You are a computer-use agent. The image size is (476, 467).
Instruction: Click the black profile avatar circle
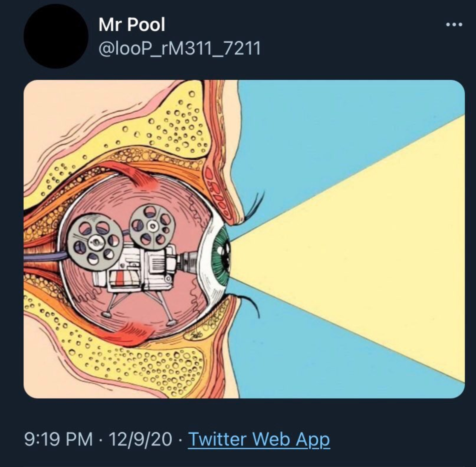pyautogui.click(x=56, y=36)
